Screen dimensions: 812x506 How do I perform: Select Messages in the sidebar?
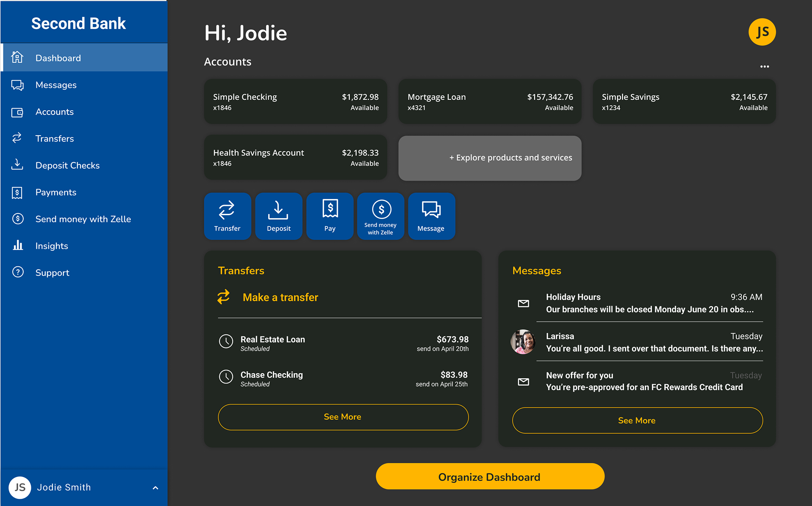[56, 85]
